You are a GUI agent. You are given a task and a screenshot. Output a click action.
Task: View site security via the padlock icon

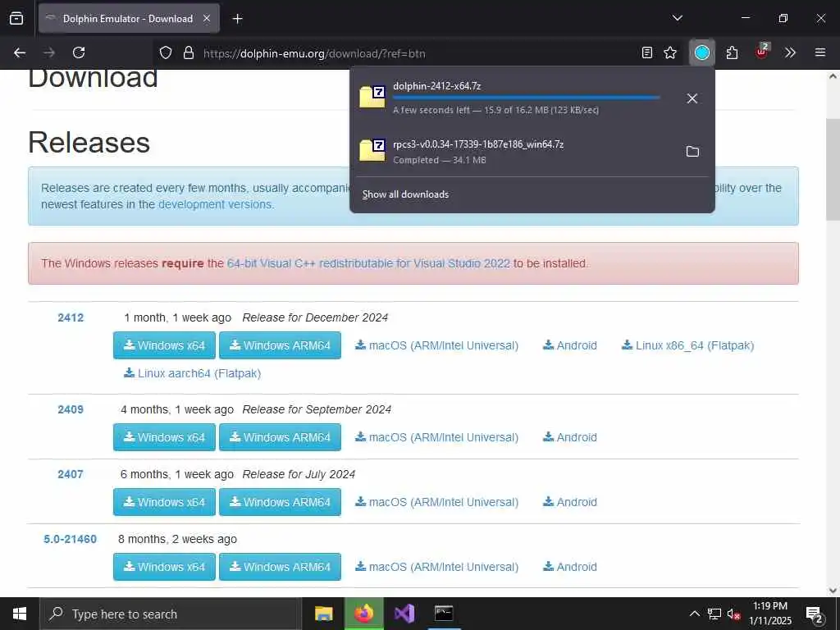188,52
